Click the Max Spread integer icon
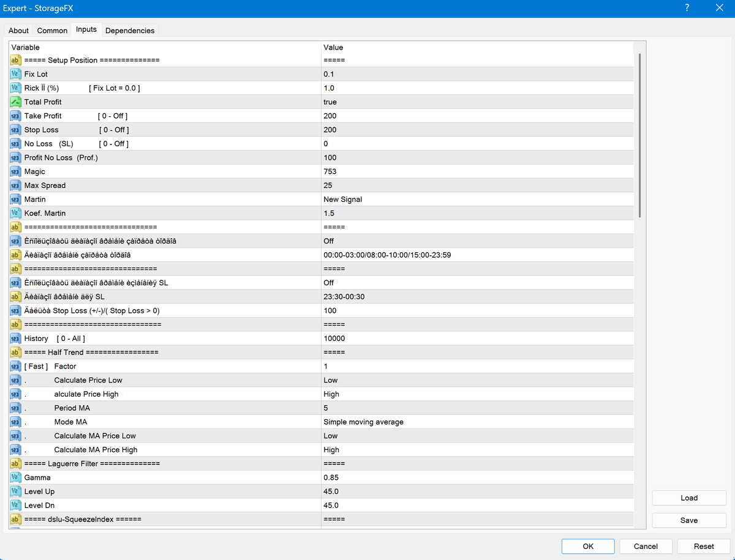Screen dimensions: 735x560 pyautogui.click(x=16, y=185)
